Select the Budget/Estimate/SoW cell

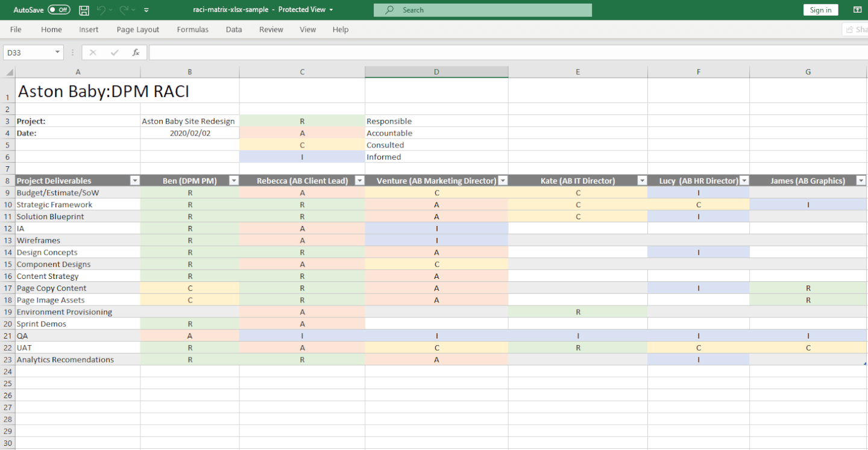pyautogui.click(x=78, y=193)
